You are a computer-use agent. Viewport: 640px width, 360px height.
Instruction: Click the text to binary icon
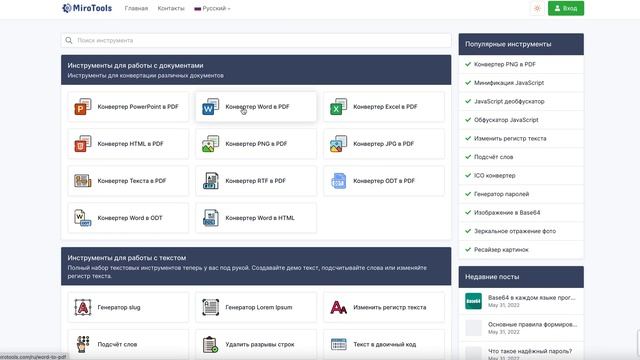pos(338,344)
